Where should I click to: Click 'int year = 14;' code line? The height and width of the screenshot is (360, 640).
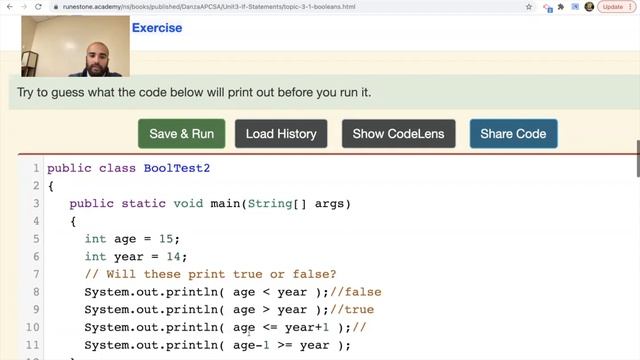point(136,257)
